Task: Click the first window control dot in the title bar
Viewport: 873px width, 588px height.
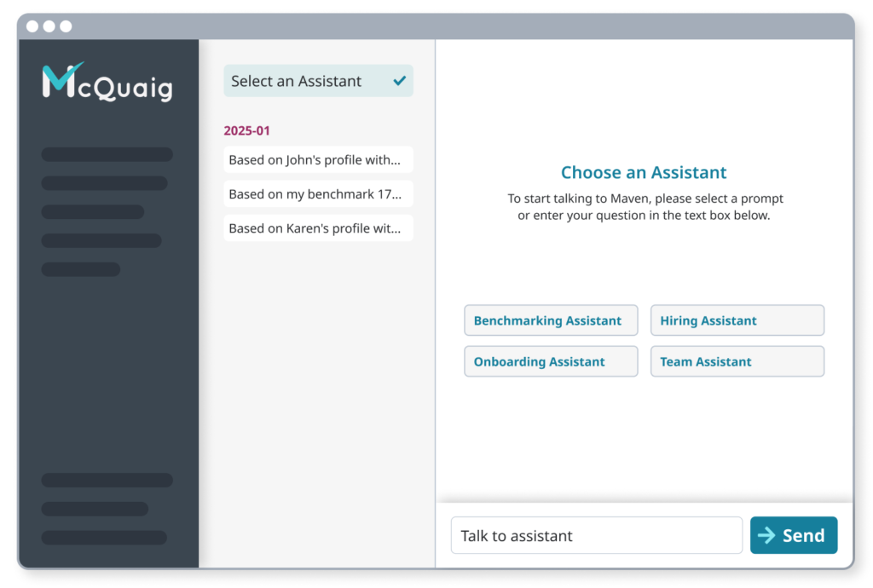Action: 32,26
